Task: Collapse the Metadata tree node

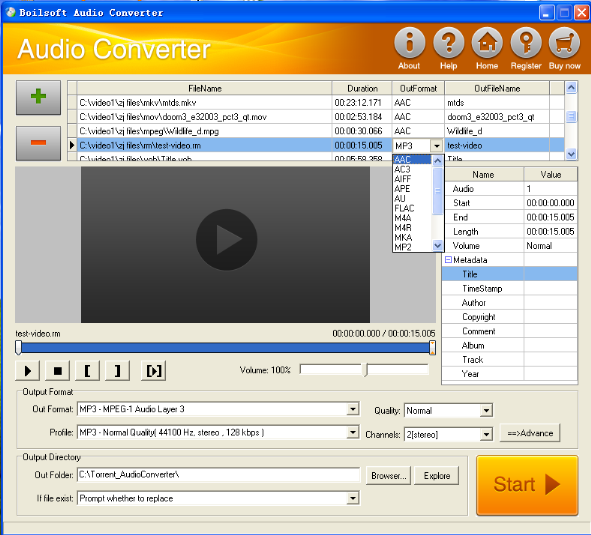Action: [448, 260]
